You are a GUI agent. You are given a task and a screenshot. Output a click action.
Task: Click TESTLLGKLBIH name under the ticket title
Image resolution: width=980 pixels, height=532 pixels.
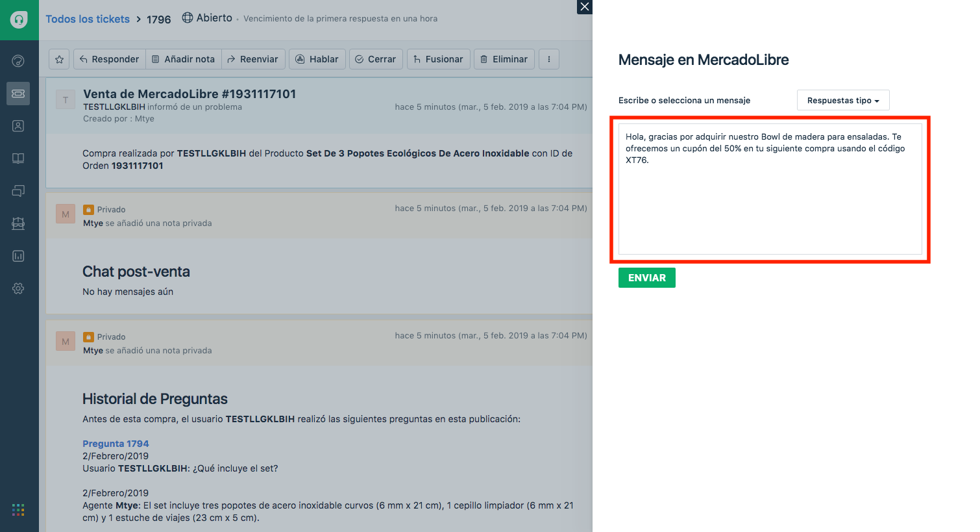coord(114,107)
